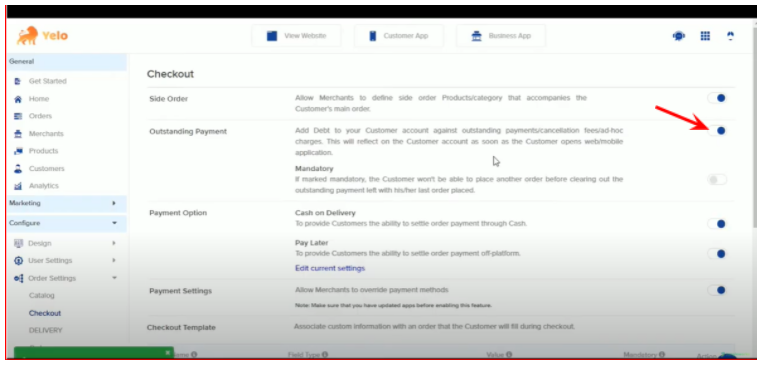Image resolution: width=763 pixels, height=368 pixels.
Task: Select Checkout in Order Settings
Action: 45,313
